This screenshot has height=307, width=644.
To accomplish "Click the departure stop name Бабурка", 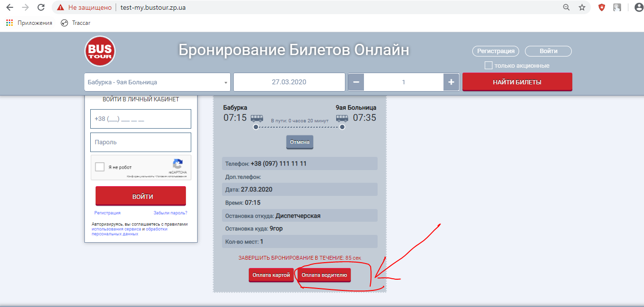I will pyautogui.click(x=235, y=107).
